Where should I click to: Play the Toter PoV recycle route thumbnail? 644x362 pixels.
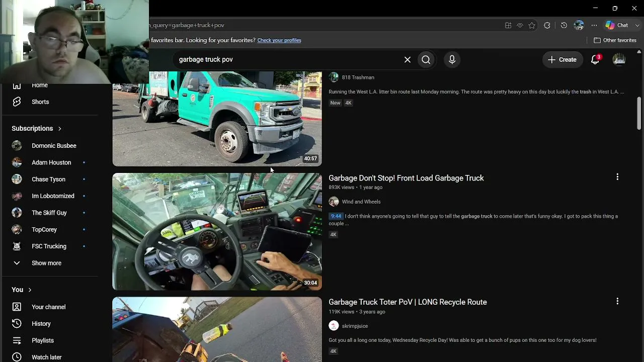click(217, 329)
